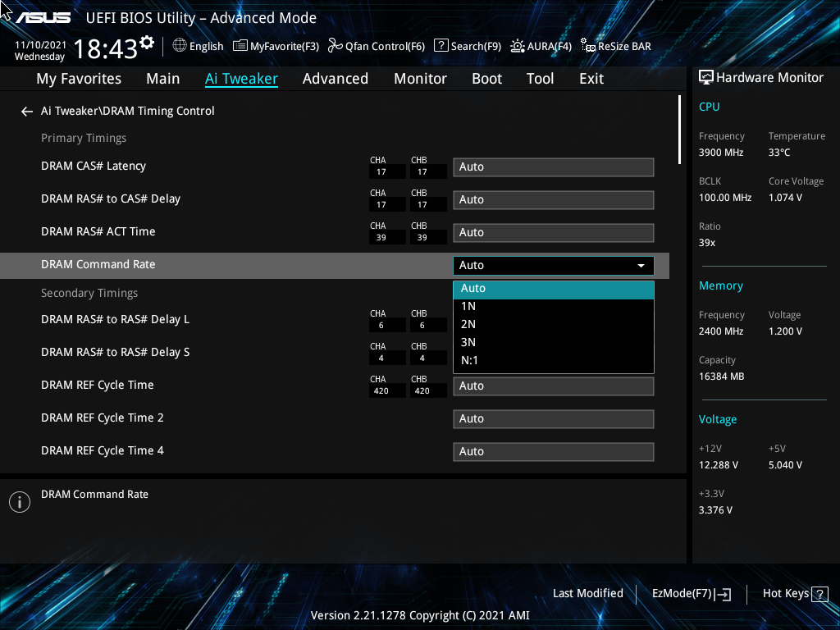Open Qfan Control fan icon

[336, 46]
